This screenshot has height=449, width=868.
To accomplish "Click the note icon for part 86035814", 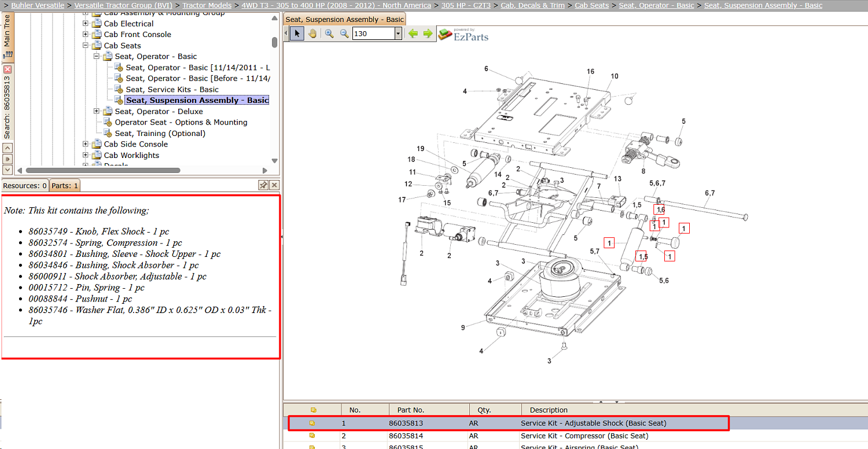I will coord(313,436).
